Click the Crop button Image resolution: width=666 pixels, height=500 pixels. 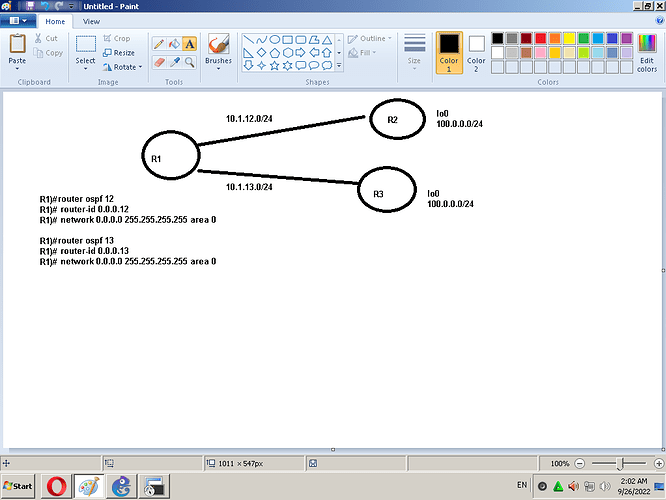[117, 38]
